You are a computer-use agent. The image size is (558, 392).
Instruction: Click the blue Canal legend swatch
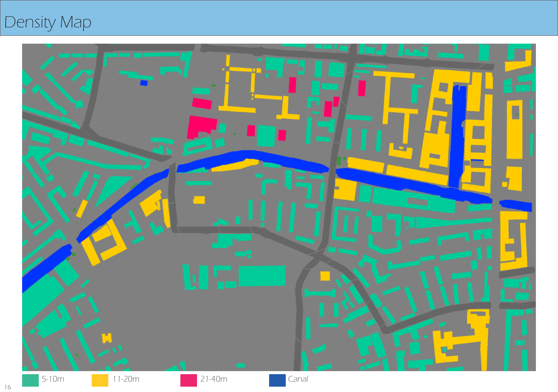tap(277, 380)
